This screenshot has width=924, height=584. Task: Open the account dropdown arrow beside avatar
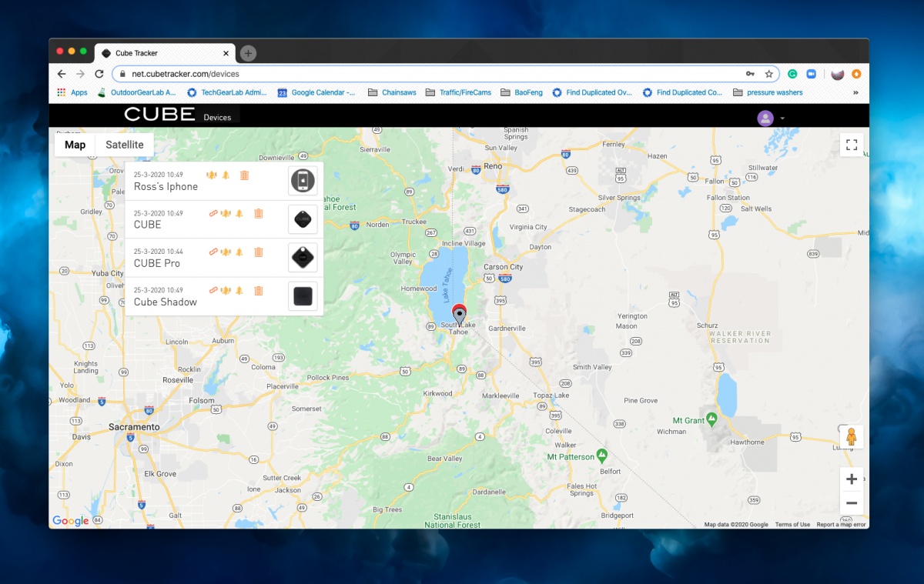click(x=782, y=118)
